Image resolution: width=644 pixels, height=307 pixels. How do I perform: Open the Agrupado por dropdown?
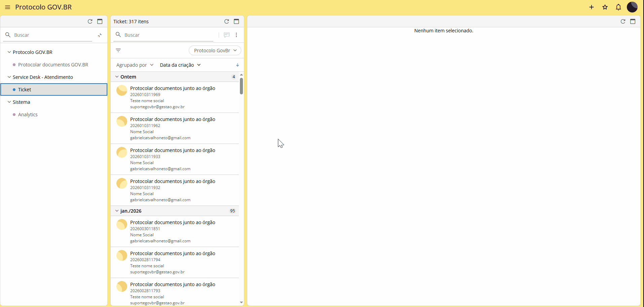(x=135, y=65)
